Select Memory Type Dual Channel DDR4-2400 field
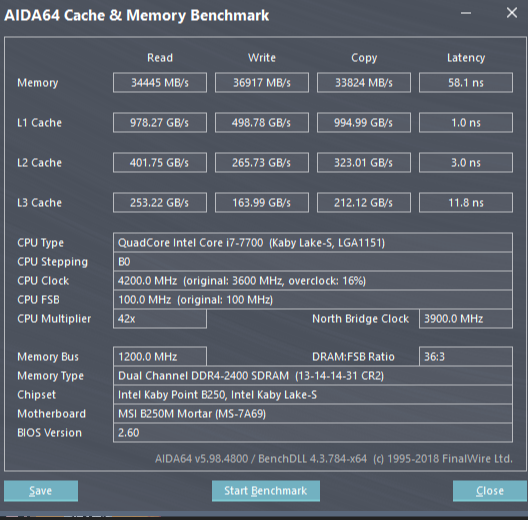This screenshot has height=520, width=528. point(313,376)
